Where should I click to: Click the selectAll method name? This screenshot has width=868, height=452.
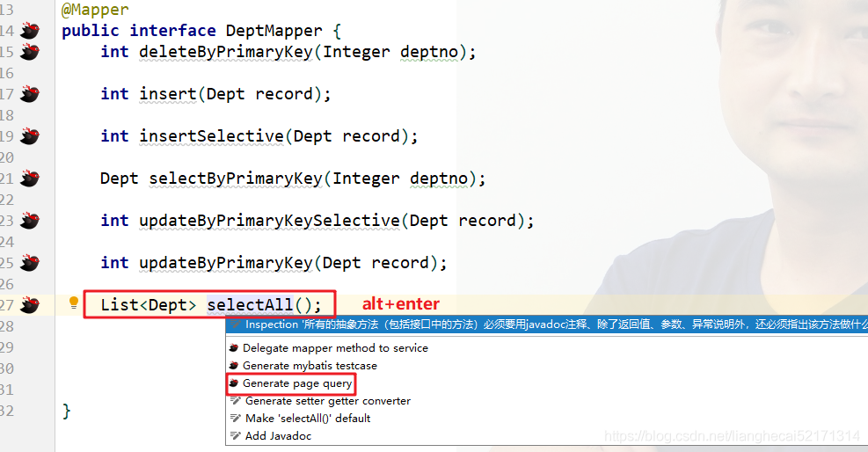250,305
